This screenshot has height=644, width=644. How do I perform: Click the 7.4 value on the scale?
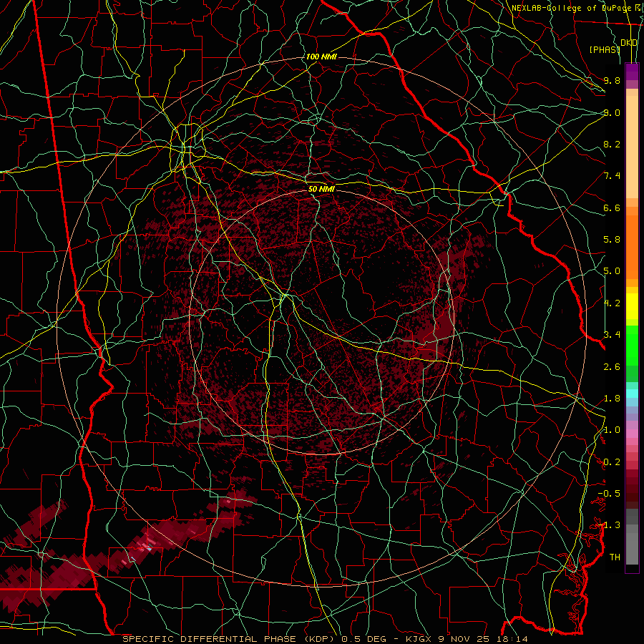coord(612,176)
